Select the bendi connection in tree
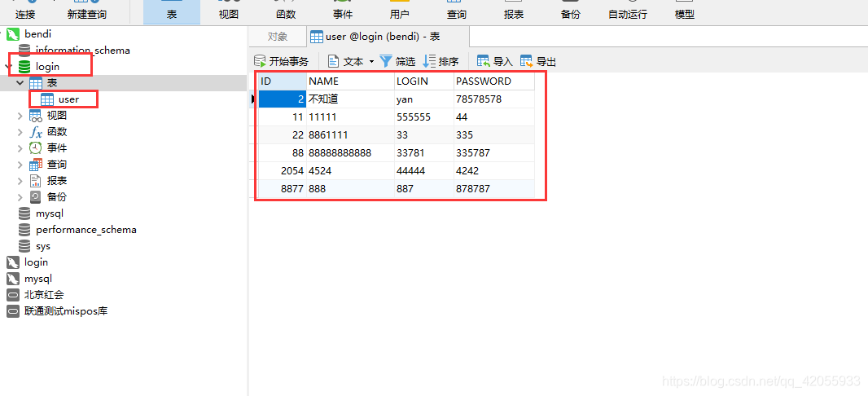This screenshot has height=396, width=868. [x=37, y=33]
